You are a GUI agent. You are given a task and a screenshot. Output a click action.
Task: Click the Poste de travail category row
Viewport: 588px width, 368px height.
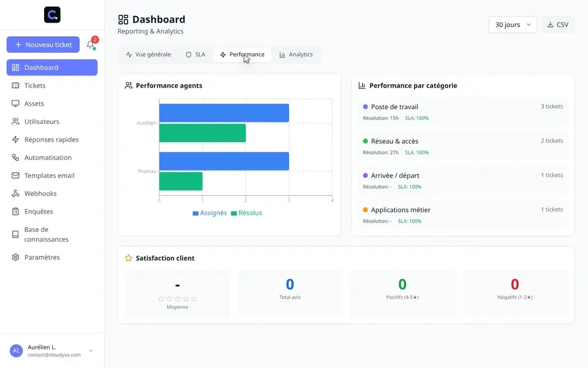[463, 112]
